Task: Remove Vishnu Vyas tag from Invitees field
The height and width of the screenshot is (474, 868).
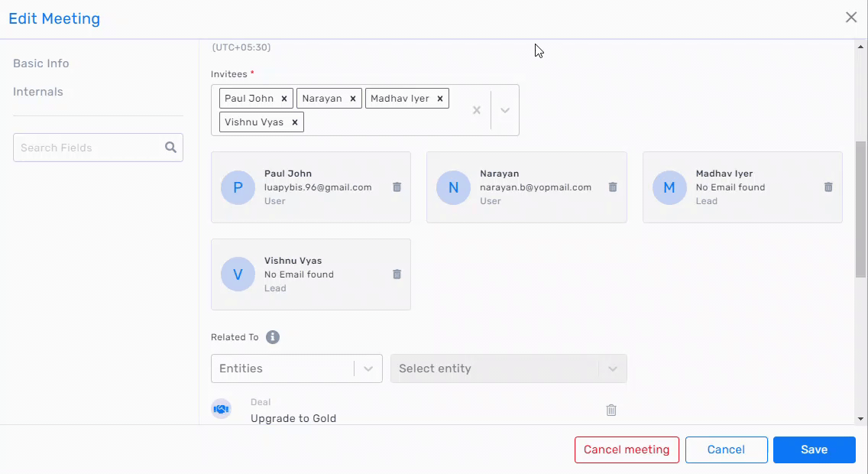Action: point(294,122)
